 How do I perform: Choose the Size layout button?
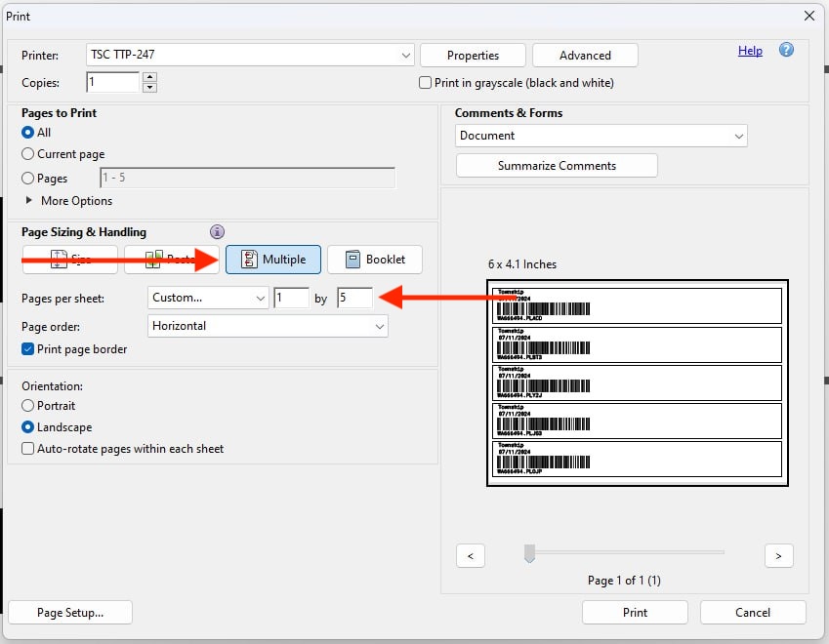point(69,260)
